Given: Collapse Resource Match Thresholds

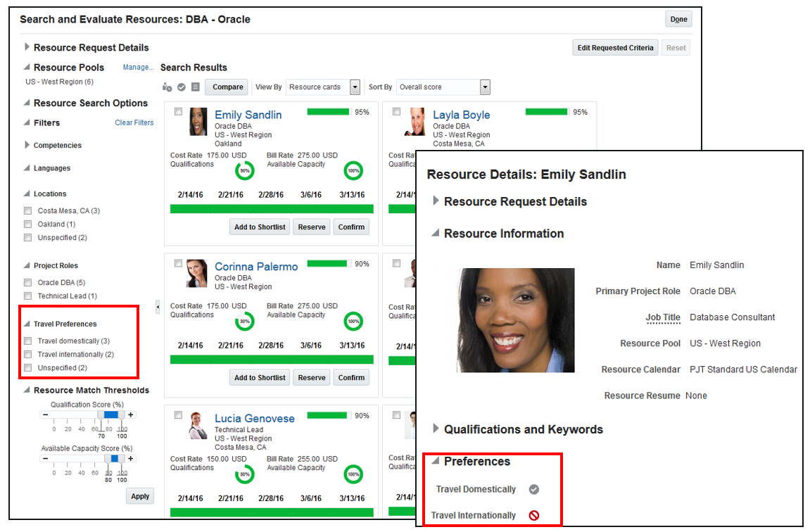Looking at the screenshot, I should coord(27,390).
